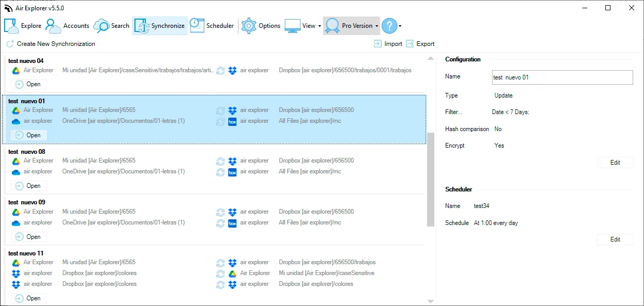Open the test nuevo 11 synchronization
Image resolution: width=644 pixels, height=306 pixels.
pyautogui.click(x=29, y=298)
